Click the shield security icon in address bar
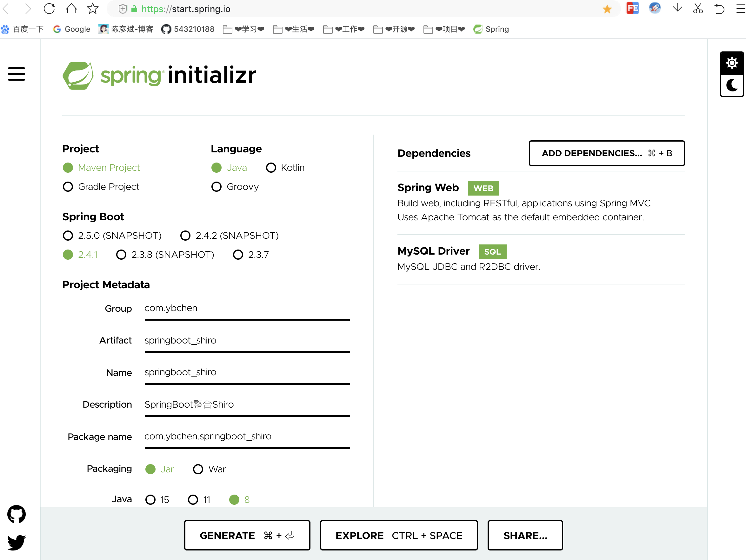This screenshot has width=746, height=560. point(123,9)
